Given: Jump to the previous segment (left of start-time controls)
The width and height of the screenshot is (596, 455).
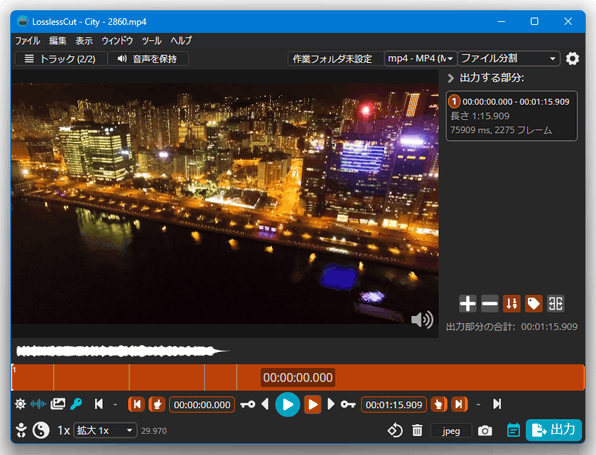Looking at the screenshot, I should pyautogui.click(x=99, y=404).
